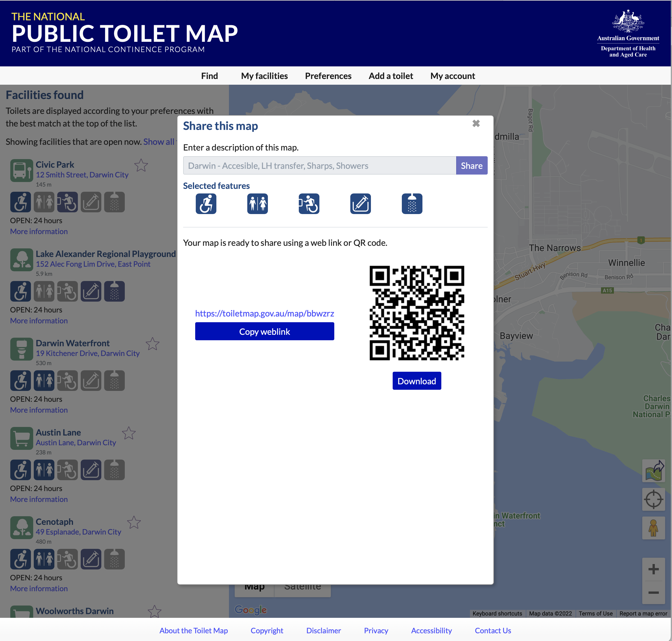The height and width of the screenshot is (641, 672).
Task: Click the left-hand transfer feature icon in dialog
Action: (x=309, y=204)
